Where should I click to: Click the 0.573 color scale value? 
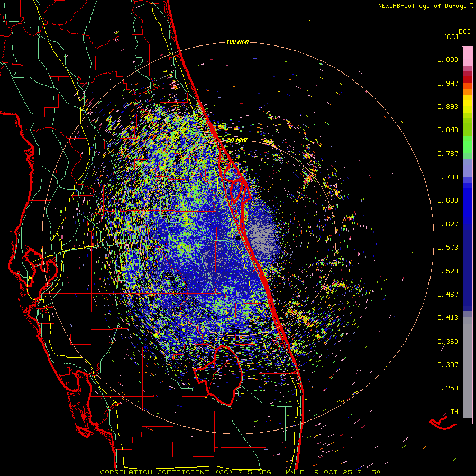(x=448, y=248)
